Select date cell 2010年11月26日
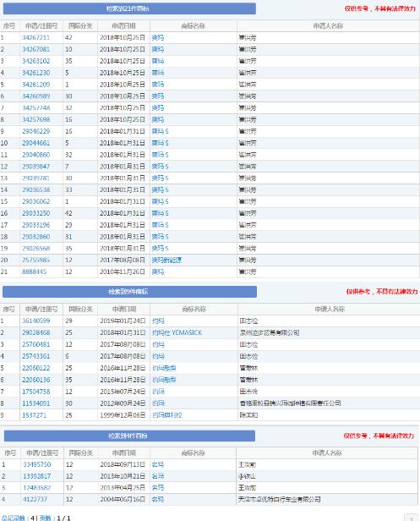This screenshot has height=521, width=420. 123,271
